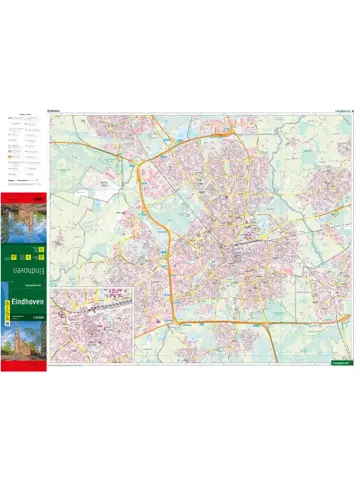Viewport: 360px width, 480px height.
Task: Click the scale text on the green cover
Action: 39,317
